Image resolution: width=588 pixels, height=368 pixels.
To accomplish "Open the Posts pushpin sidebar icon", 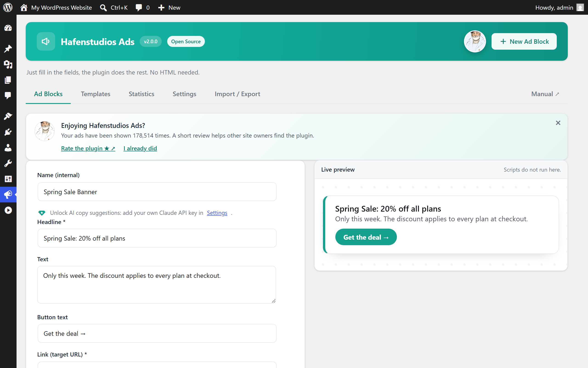I will [8, 49].
